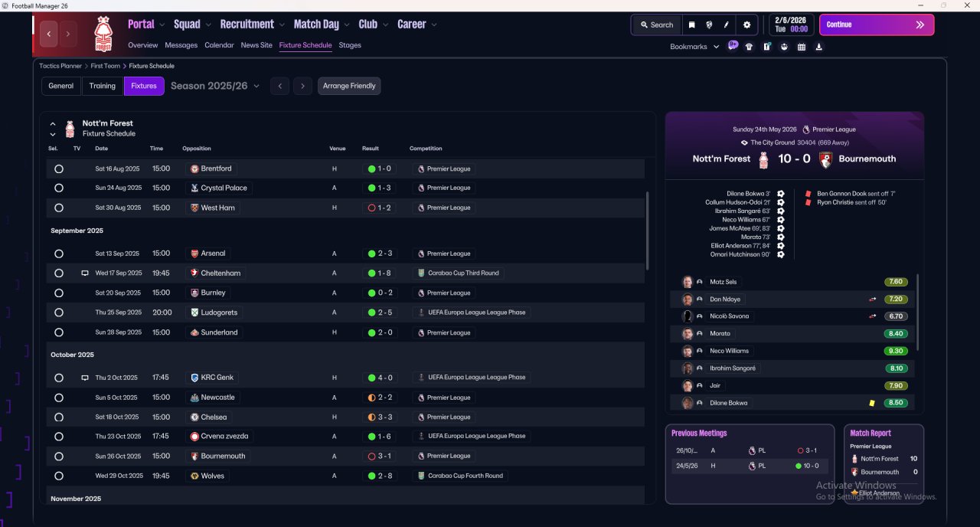980x527 pixels.
Task: Click the Tactics Planner breadcrumb link
Action: (60, 66)
